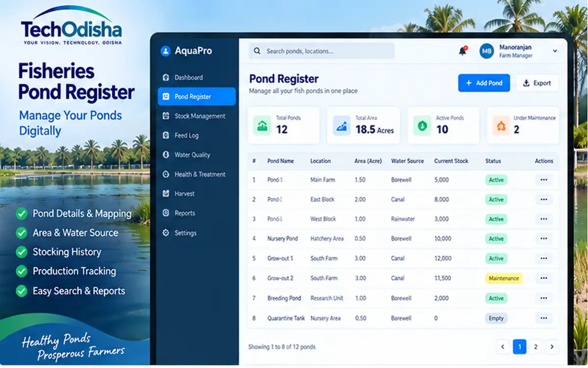Open actions menu for Quarantine Tank row
This screenshot has height=368, width=588.
coord(544,318)
